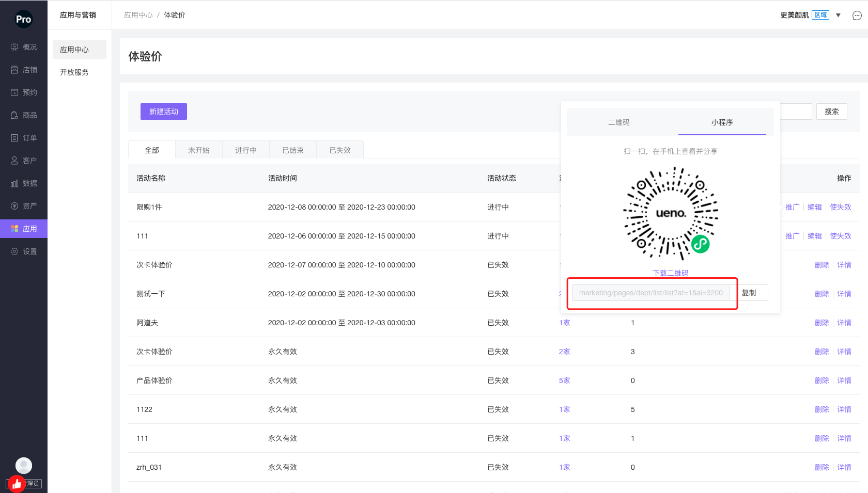Open 订单 in the sidebar

(24, 138)
